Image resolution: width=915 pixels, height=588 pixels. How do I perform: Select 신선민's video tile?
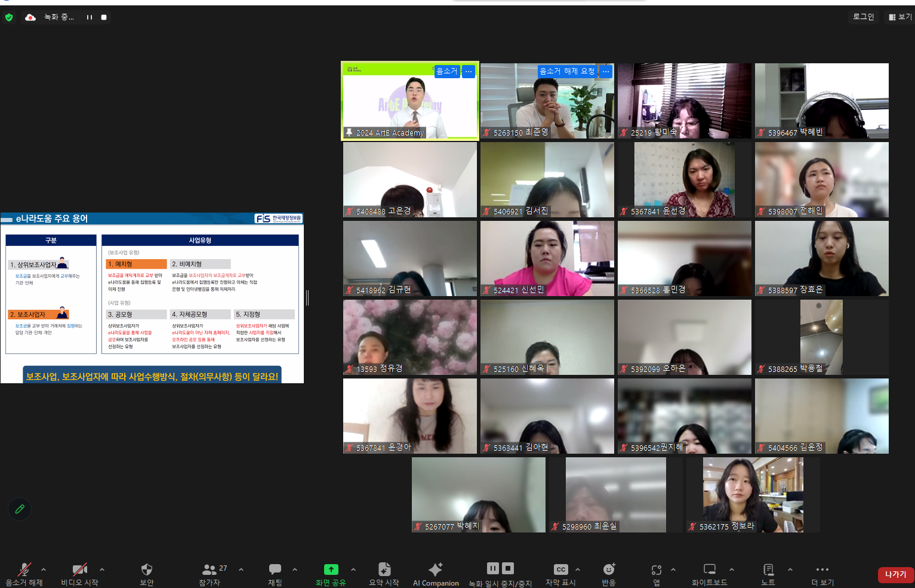[547, 258]
